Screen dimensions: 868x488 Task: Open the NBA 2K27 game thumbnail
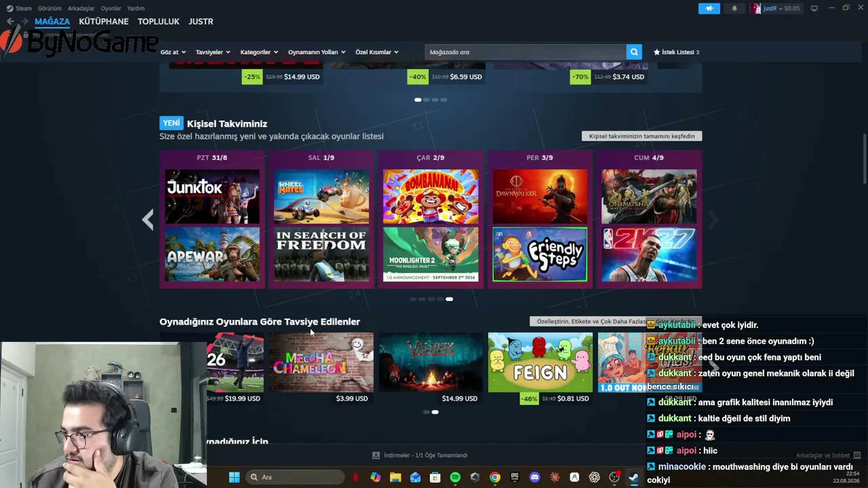(649, 254)
